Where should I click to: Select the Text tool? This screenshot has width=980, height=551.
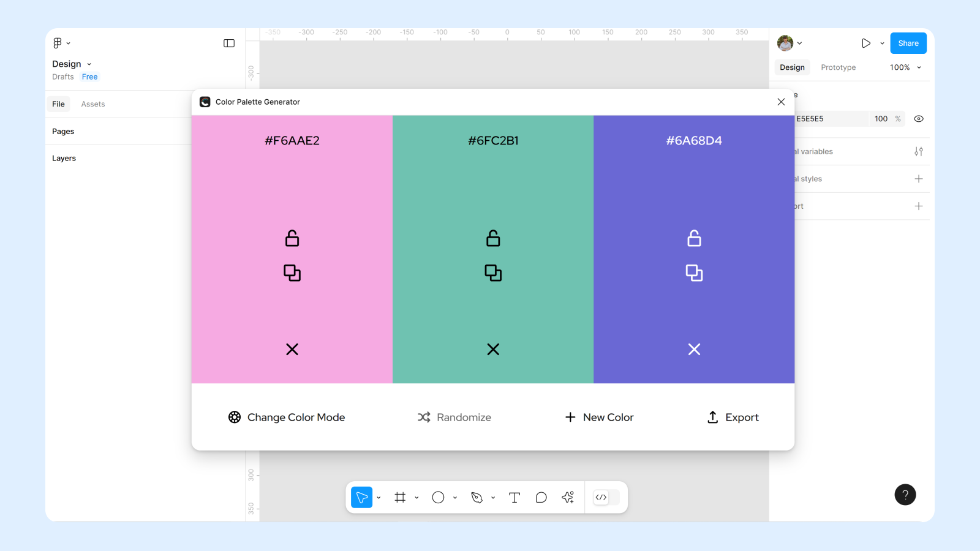tap(514, 497)
